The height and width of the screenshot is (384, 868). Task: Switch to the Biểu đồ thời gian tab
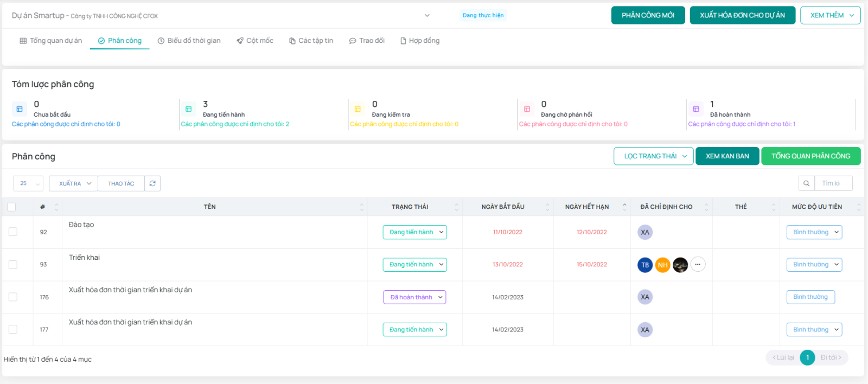click(x=189, y=41)
